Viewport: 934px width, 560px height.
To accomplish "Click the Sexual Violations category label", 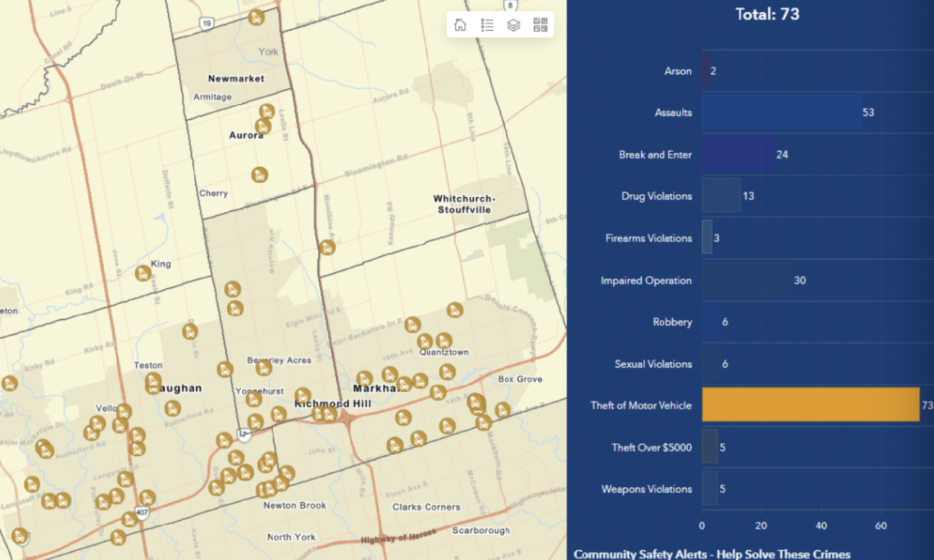I will [654, 364].
